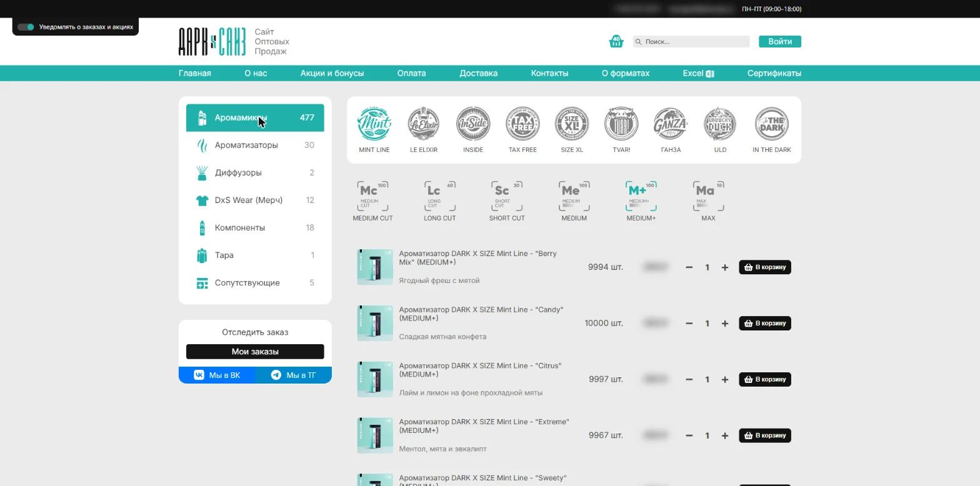Select the Tax Free brand logo
The height and width of the screenshot is (486, 980).
tap(522, 124)
